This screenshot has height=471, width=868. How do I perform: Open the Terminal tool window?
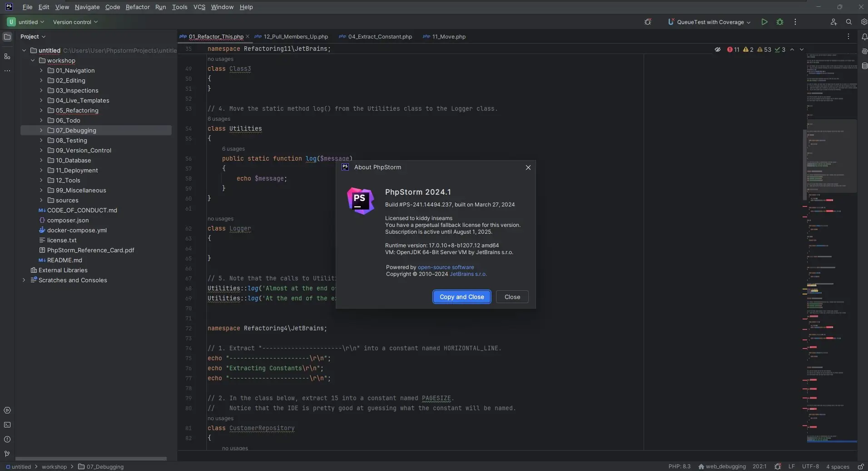(x=7, y=425)
